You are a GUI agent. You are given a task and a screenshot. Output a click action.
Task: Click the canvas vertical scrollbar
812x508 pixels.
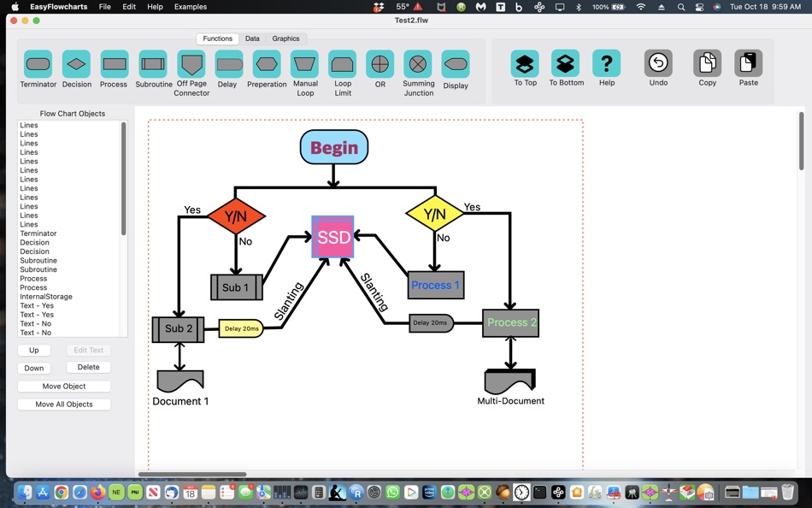[801, 141]
